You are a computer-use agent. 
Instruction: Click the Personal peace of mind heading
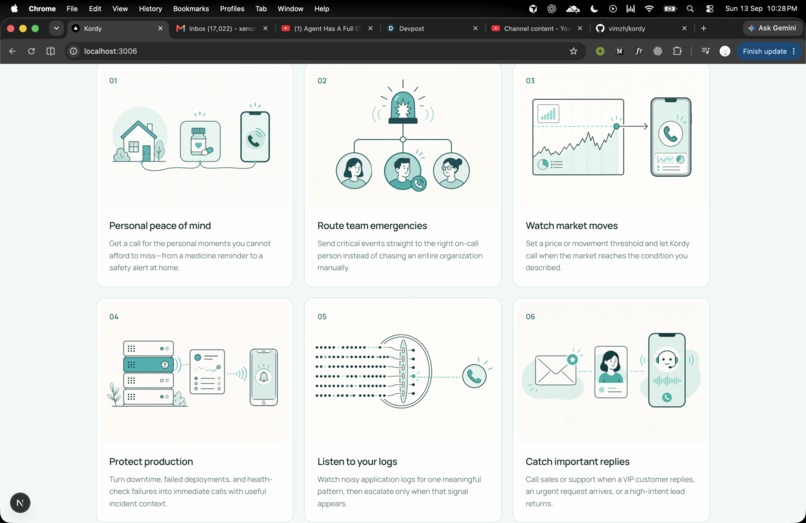pyautogui.click(x=160, y=226)
